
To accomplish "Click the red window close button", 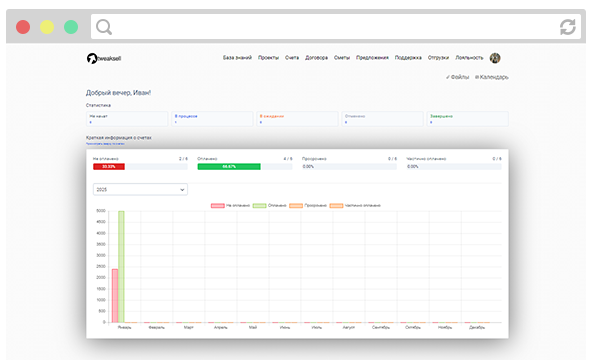I will coord(23,27).
